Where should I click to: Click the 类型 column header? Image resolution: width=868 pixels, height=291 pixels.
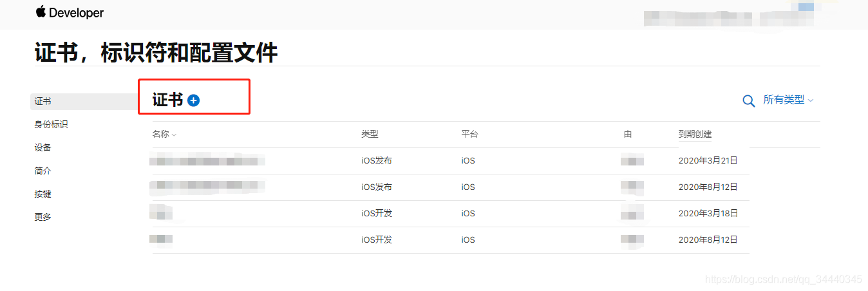tap(370, 134)
